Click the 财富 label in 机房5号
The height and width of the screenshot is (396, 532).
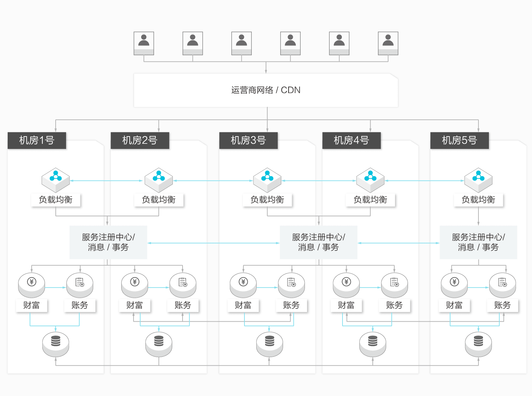pyautogui.click(x=454, y=305)
